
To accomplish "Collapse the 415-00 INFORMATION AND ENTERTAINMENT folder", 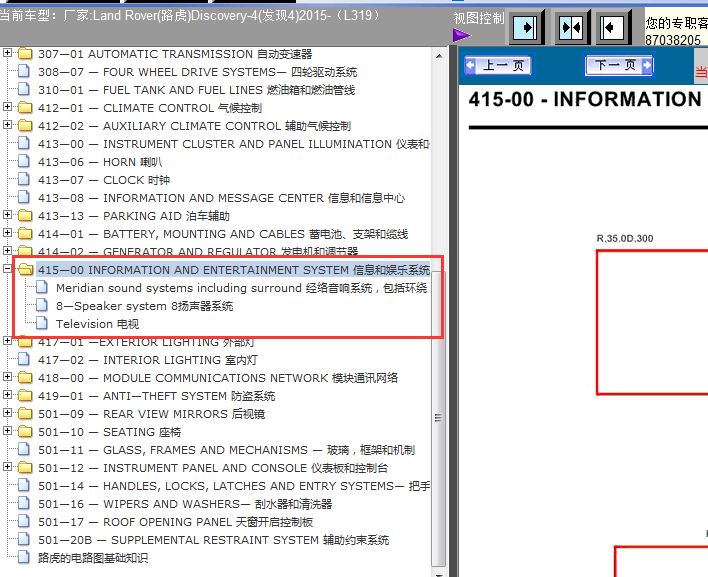I will click(7, 269).
